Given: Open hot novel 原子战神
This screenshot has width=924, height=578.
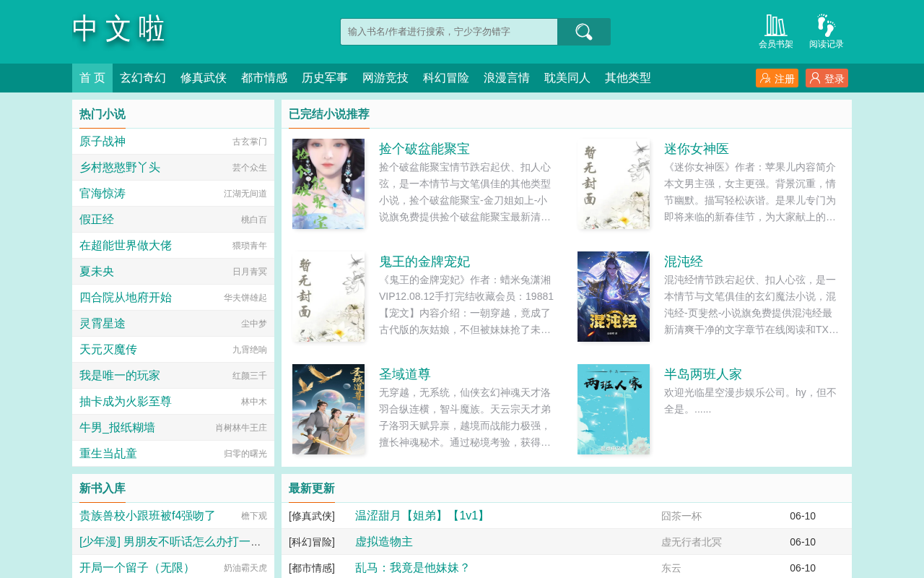Looking at the screenshot, I should tap(103, 142).
